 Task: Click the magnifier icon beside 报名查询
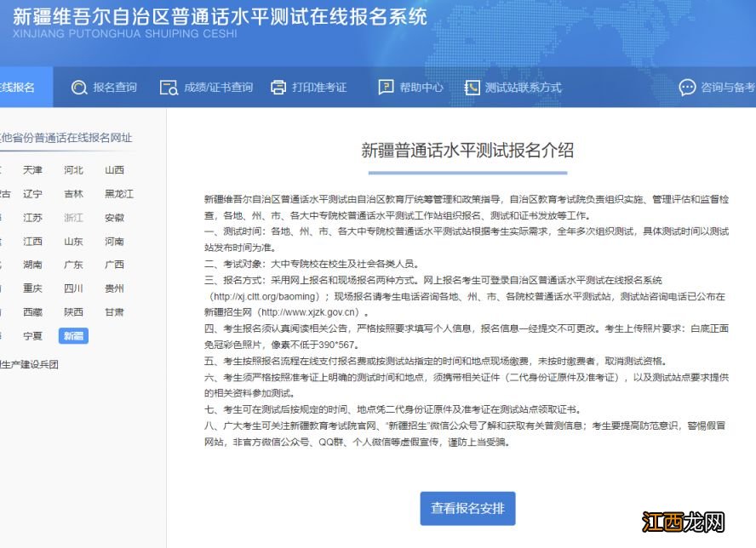[x=81, y=87]
